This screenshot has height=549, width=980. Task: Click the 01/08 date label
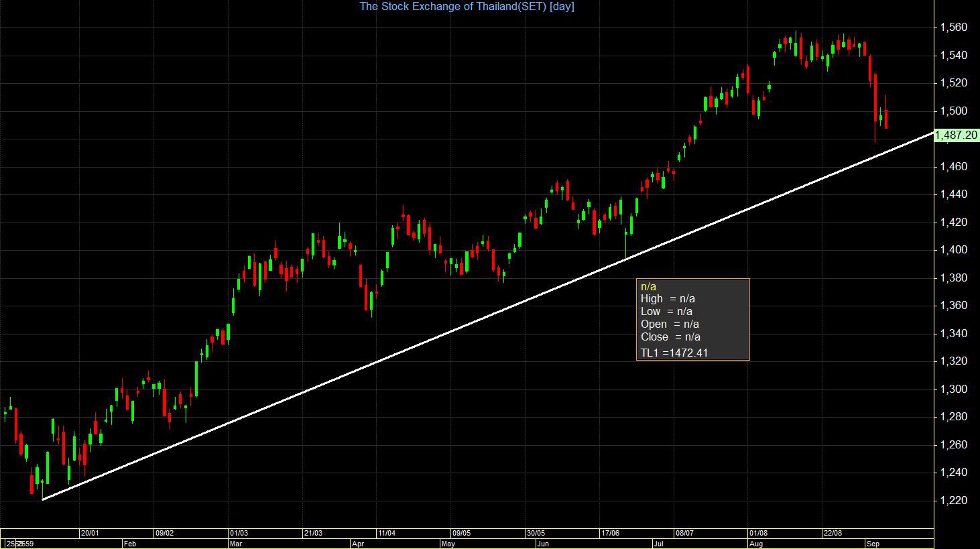759,534
